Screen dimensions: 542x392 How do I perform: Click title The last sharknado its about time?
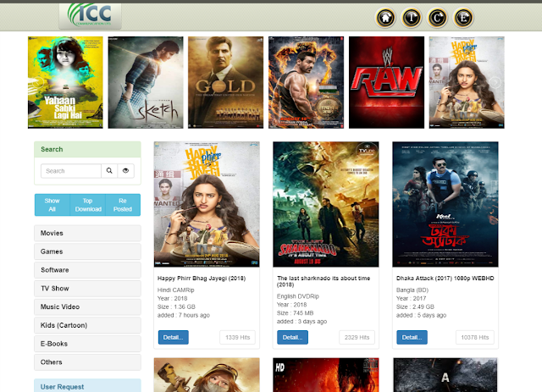(324, 281)
